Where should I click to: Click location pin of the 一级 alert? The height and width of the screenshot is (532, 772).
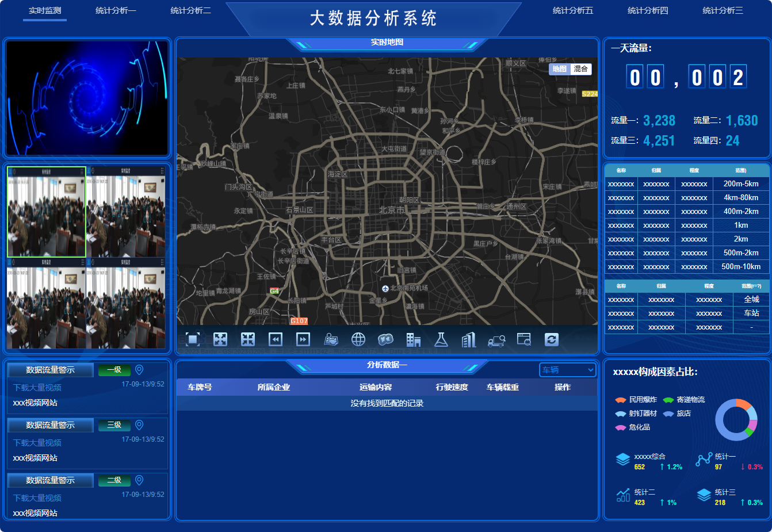click(139, 370)
